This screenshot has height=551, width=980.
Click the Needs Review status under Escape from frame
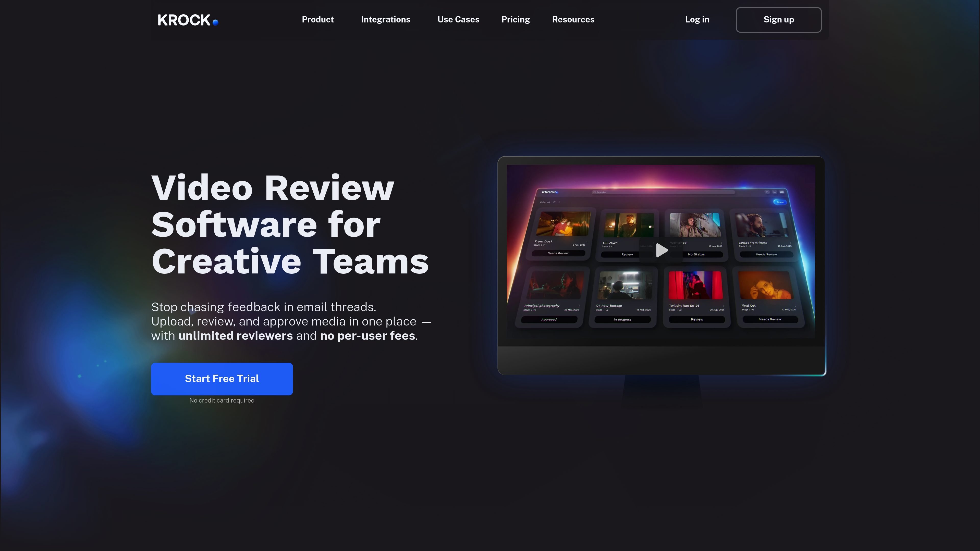pos(766,254)
